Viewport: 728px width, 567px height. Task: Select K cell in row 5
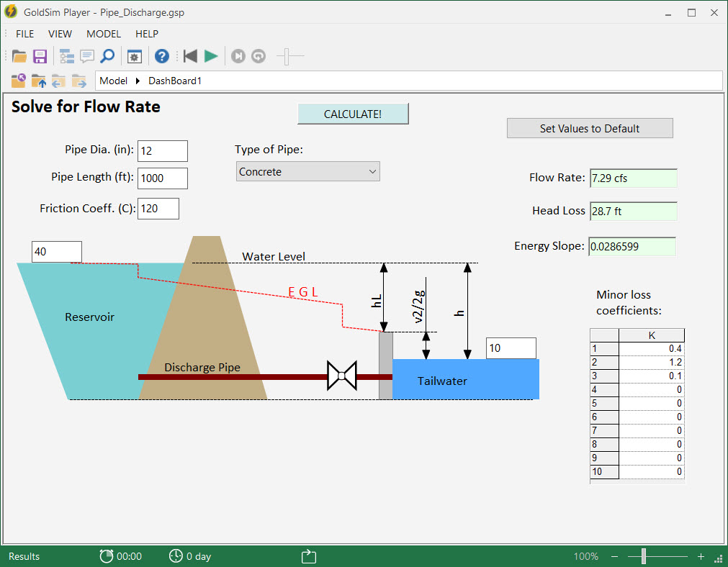click(x=652, y=403)
